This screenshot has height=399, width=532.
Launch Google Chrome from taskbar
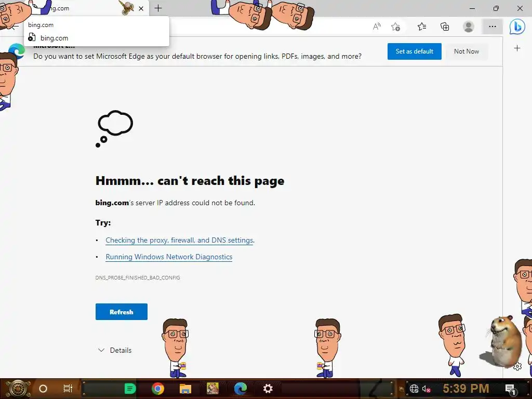[158, 389]
